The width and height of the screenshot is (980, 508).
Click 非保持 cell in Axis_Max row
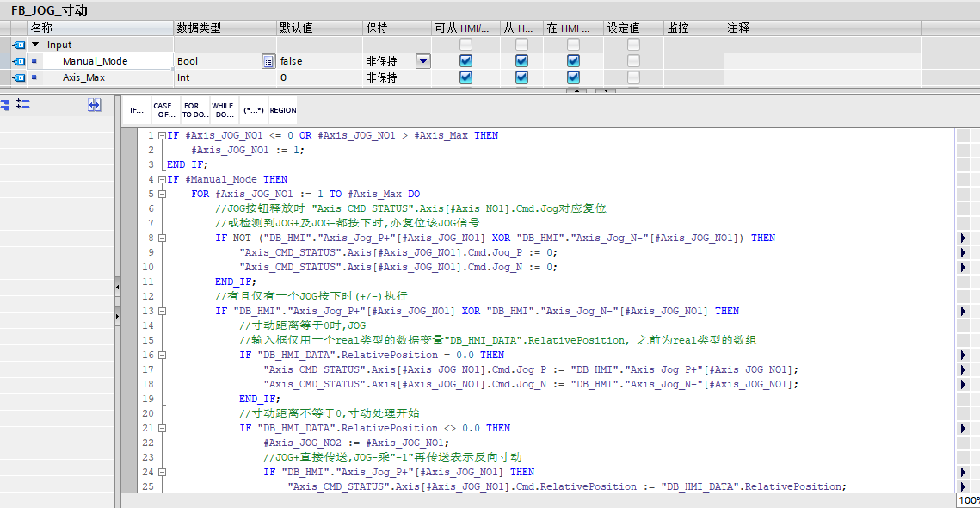[x=397, y=77]
